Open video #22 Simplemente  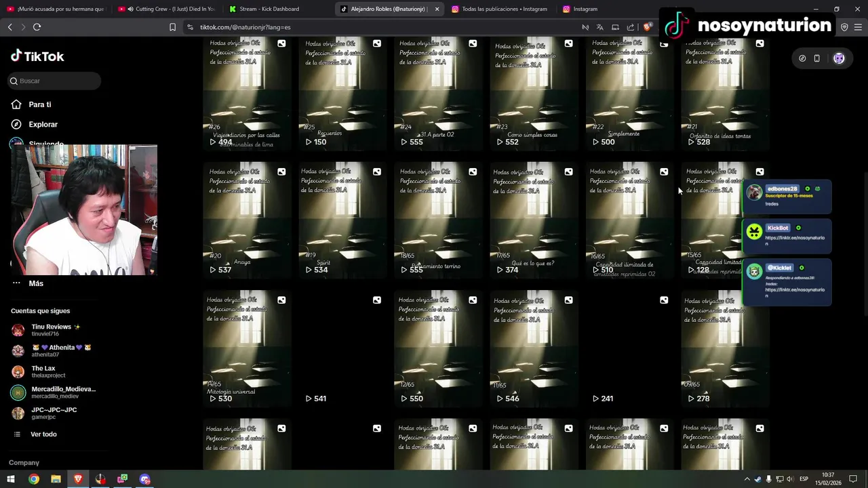[x=630, y=94]
